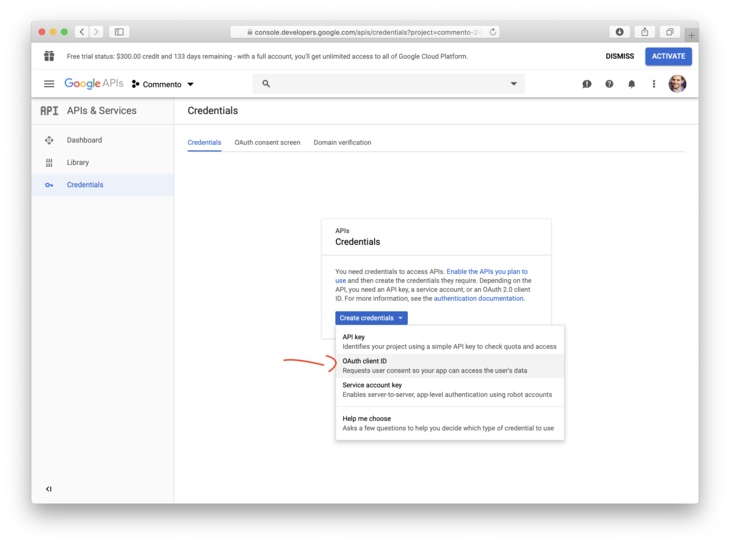Open the three-dot settings menu
Viewport: 730px width, 545px height.
point(654,84)
